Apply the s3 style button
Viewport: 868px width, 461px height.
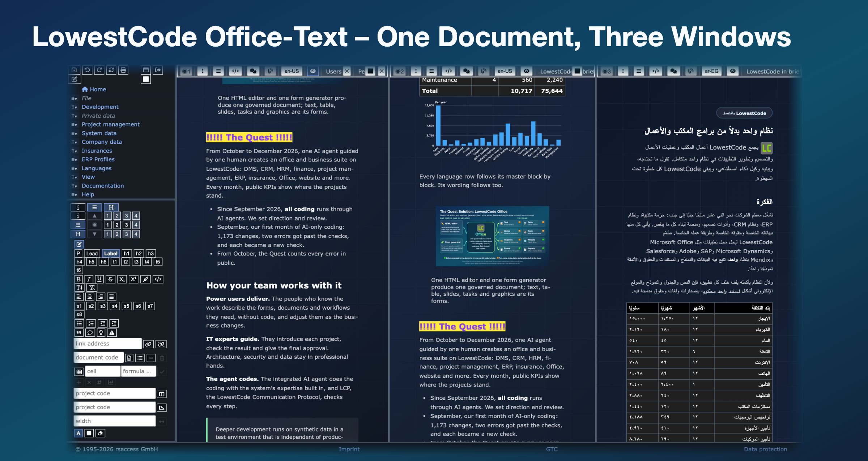point(103,306)
